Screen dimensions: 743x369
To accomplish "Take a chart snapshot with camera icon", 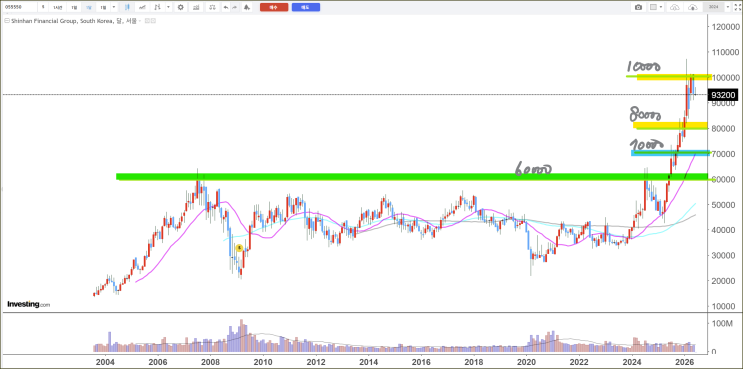I will pos(638,7).
